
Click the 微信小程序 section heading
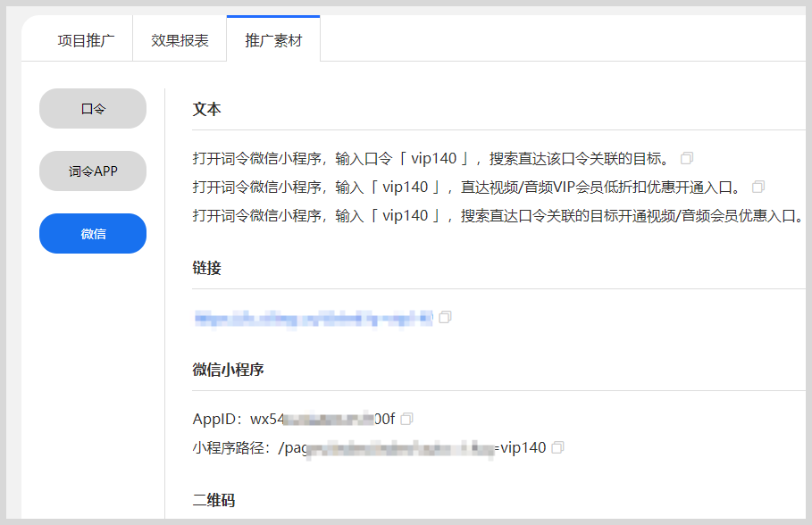click(x=226, y=369)
